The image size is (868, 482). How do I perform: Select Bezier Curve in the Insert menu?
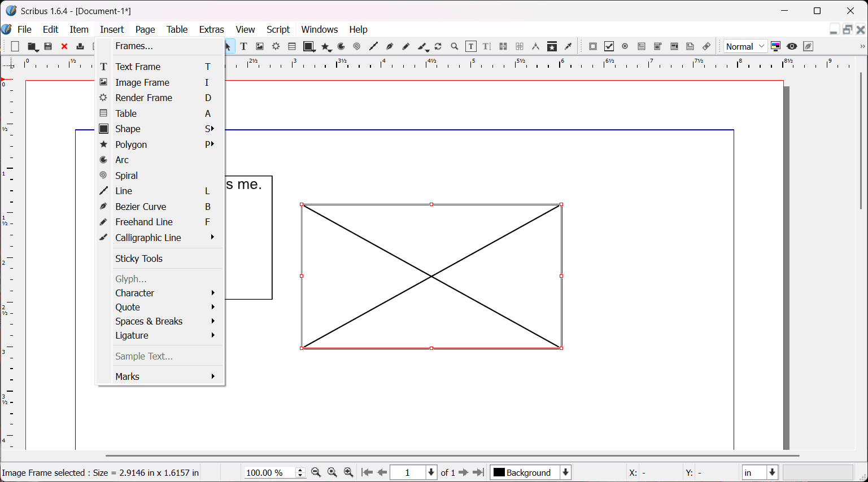141,207
